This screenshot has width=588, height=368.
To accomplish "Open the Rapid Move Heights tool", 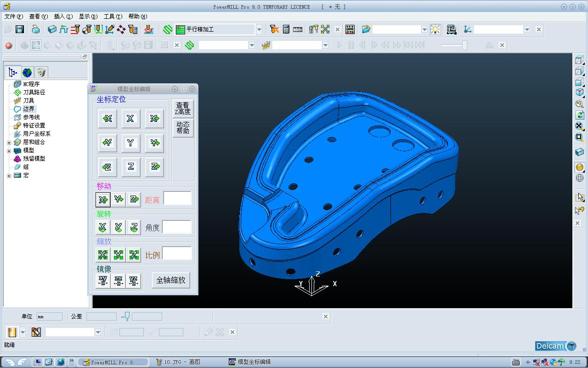I will tap(75, 29).
